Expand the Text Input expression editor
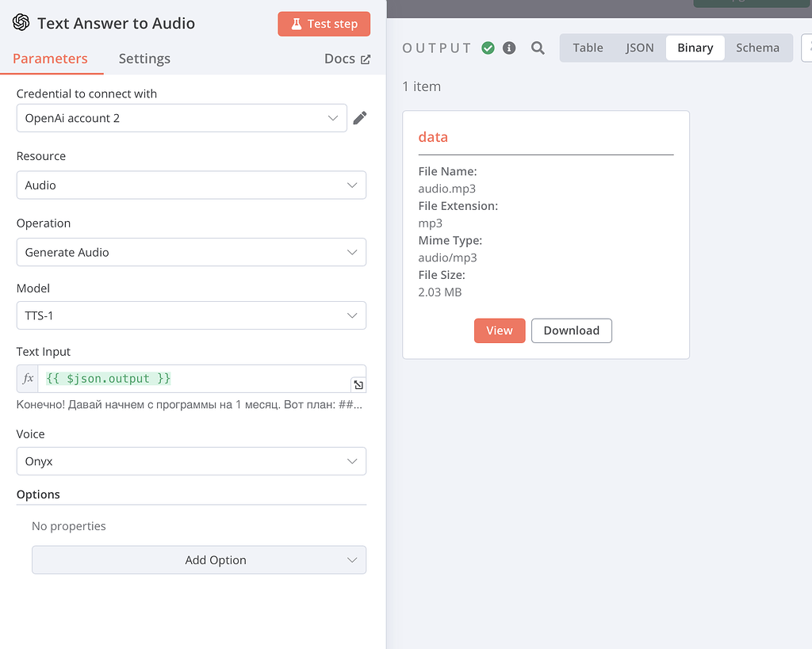The image size is (812, 649). (358, 384)
